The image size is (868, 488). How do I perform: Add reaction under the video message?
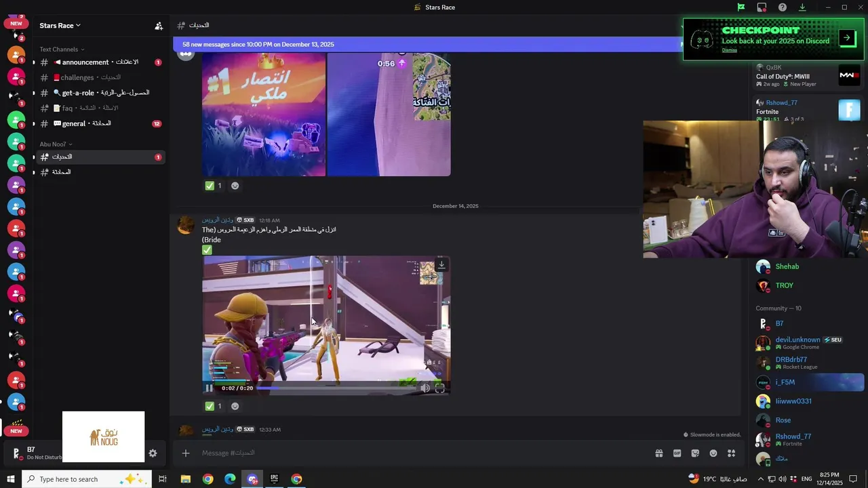click(x=235, y=406)
